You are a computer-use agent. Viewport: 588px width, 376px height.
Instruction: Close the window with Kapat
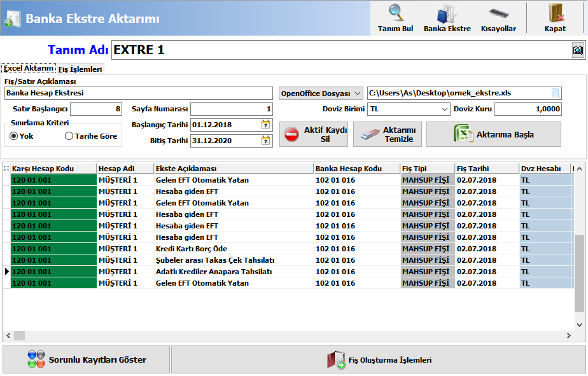pyautogui.click(x=555, y=18)
